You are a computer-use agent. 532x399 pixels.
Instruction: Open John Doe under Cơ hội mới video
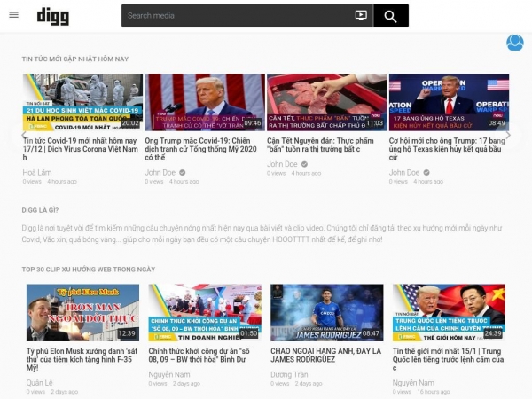click(x=404, y=172)
